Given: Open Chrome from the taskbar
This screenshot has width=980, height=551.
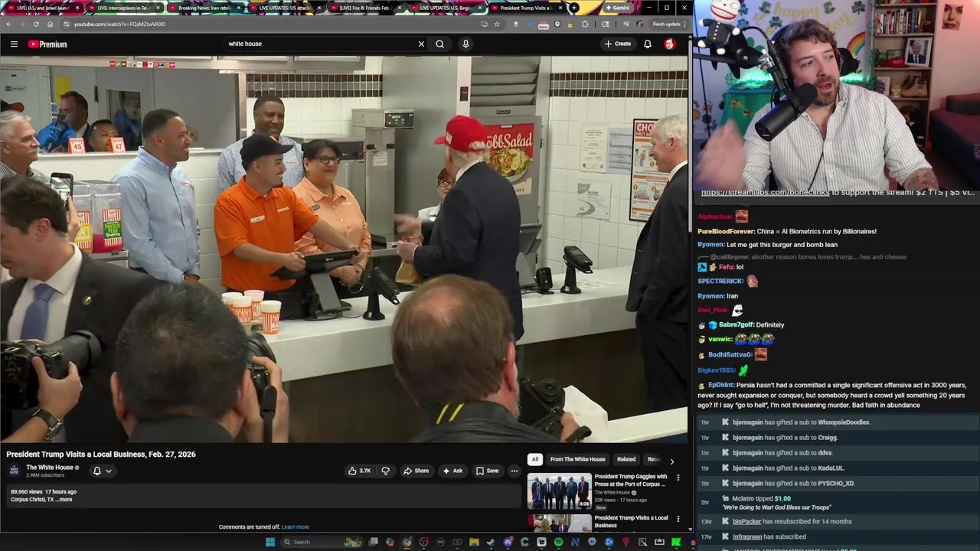Looking at the screenshot, I should tap(407, 542).
